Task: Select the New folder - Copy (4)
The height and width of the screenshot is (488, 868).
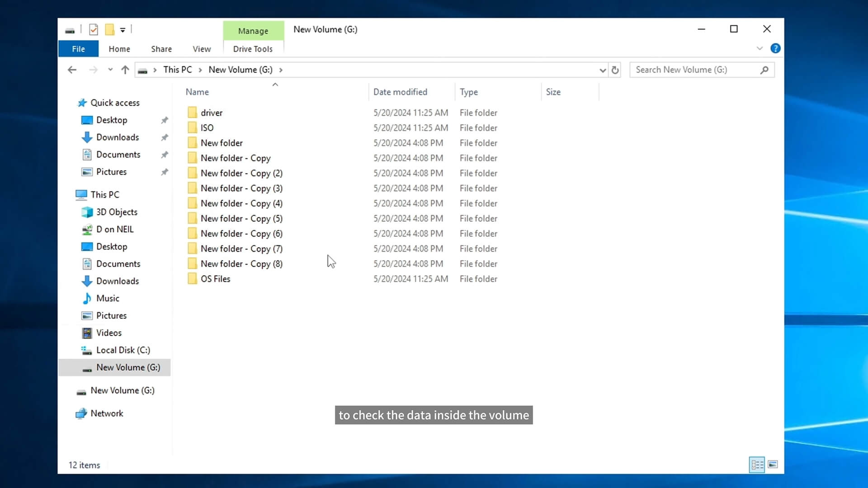Action: (241, 203)
